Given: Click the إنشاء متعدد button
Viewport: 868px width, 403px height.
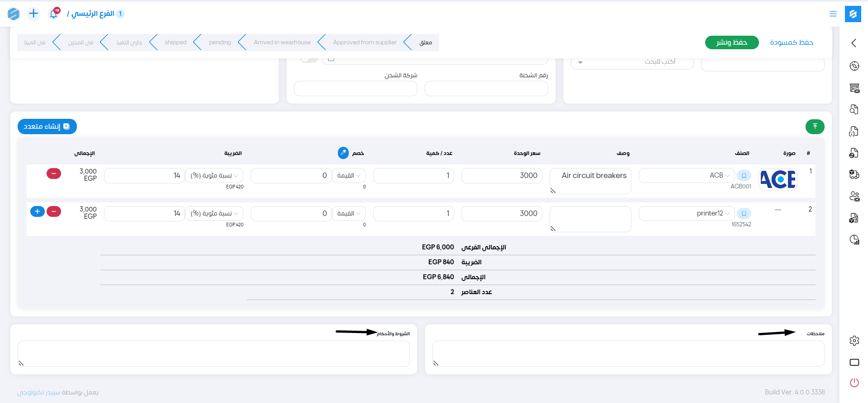Looking at the screenshot, I should click(x=47, y=127).
